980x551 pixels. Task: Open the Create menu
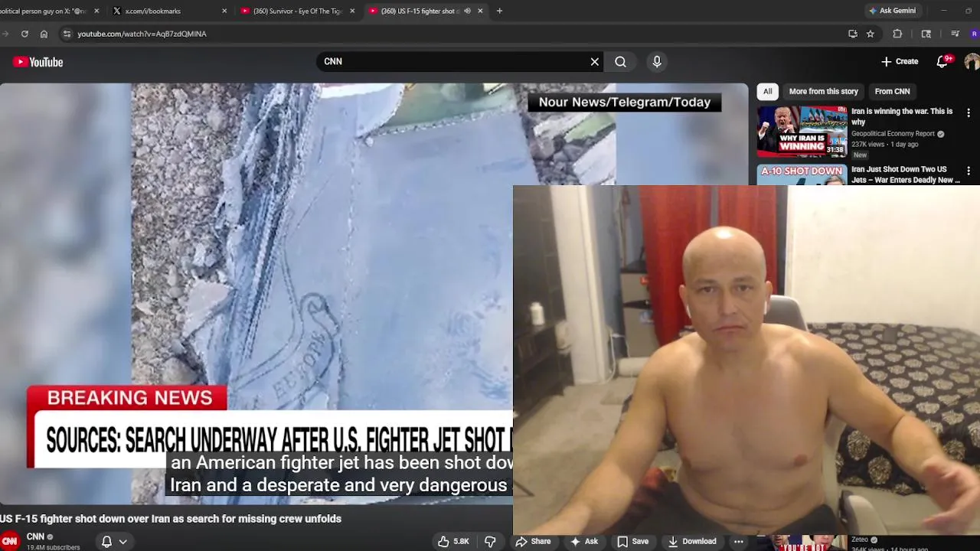tap(900, 61)
